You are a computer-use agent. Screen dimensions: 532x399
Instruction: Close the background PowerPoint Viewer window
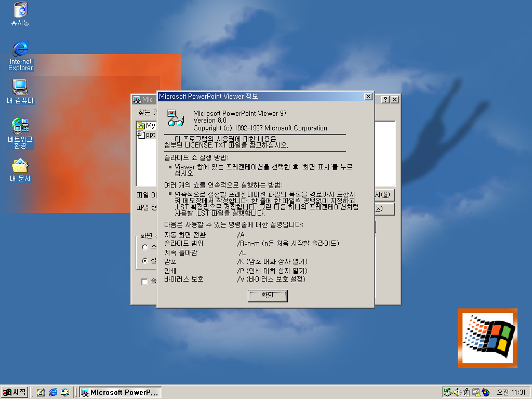[x=395, y=99]
